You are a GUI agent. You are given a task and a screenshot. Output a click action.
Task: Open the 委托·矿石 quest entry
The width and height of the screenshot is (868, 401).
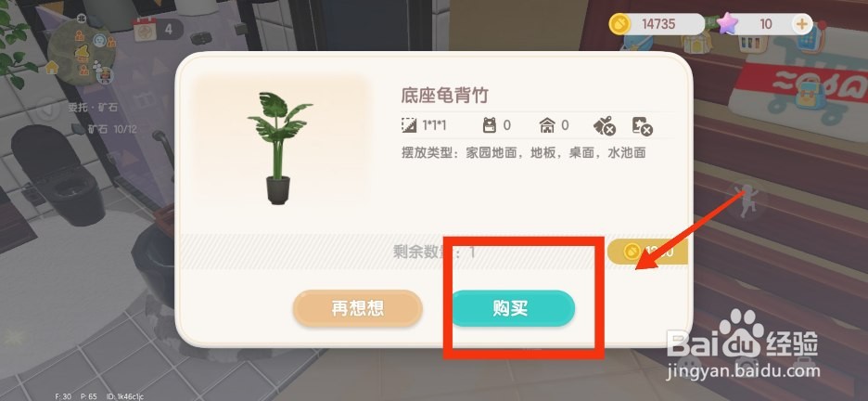pyautogui.click(x=93, y=108)
